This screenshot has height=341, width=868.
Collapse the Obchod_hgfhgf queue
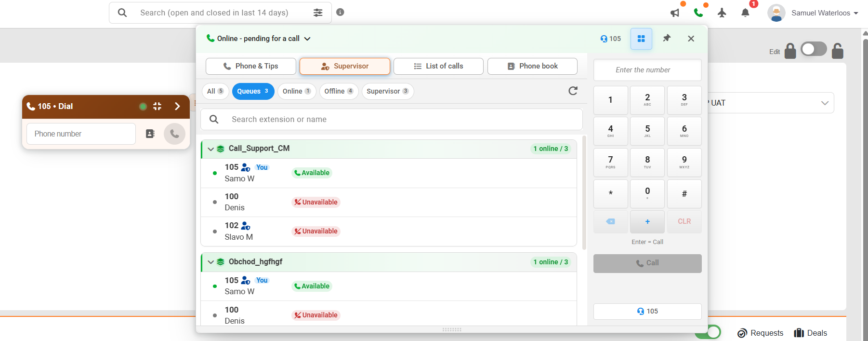pos(210,262)
